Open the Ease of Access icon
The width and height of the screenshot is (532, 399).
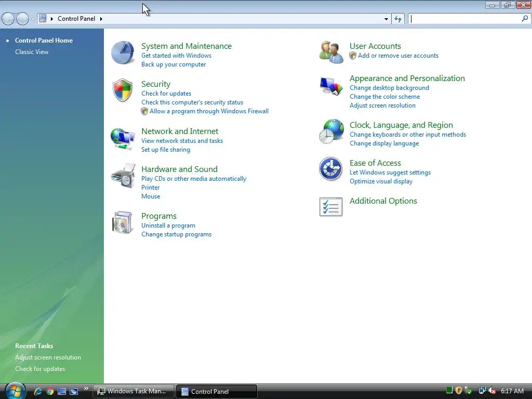331,169
